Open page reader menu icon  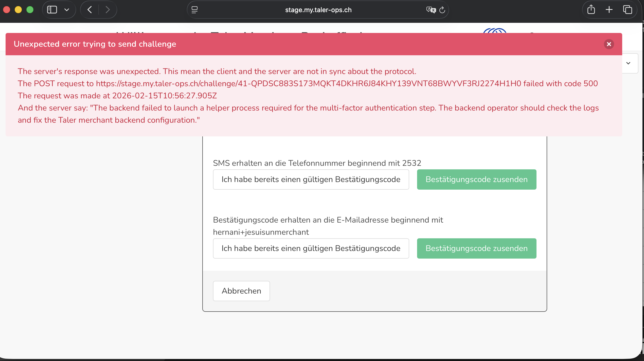click(x=194, y=10)
